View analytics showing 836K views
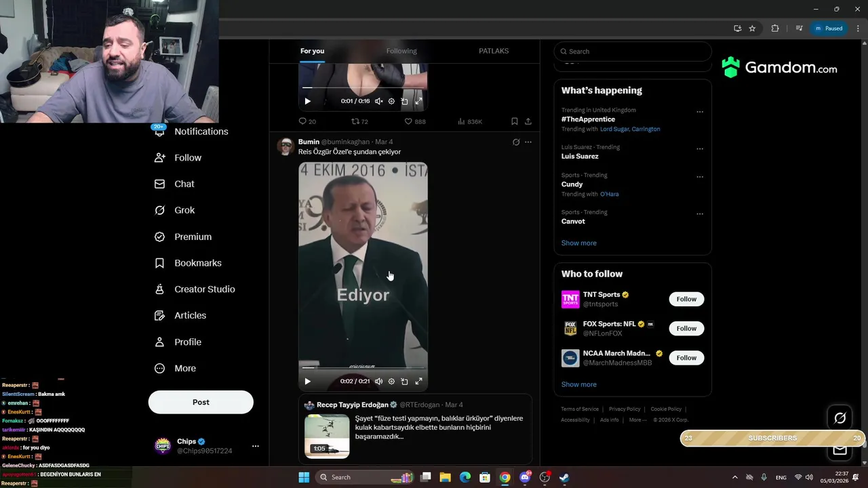 coord(470,121)
